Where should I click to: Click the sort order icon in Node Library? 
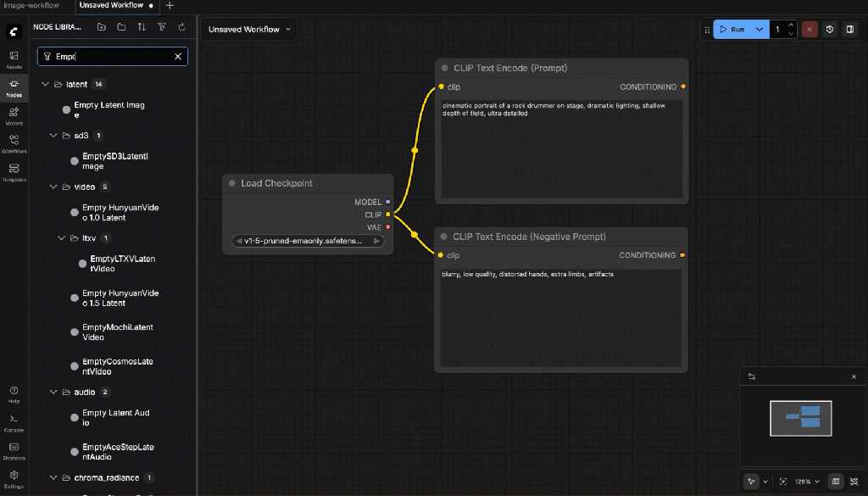coord(142,27)
